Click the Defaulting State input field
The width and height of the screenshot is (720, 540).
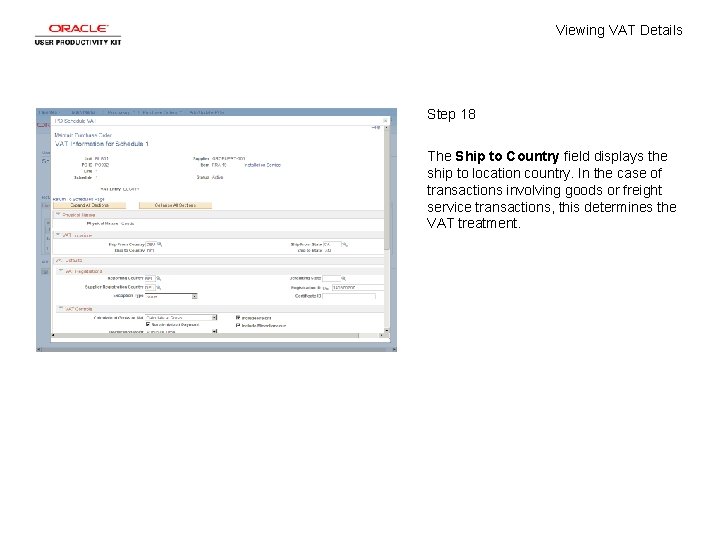pos(331,278)
